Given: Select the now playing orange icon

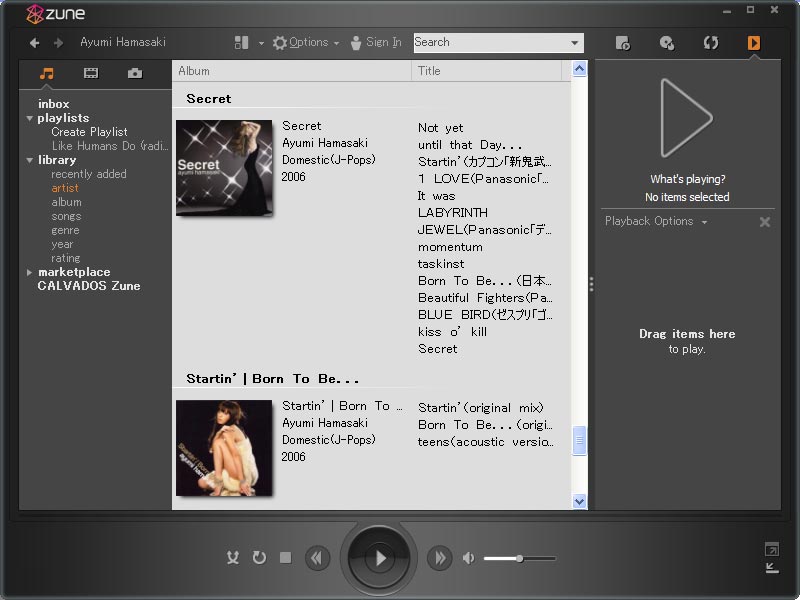Looking at the screenshot, I should click(754, 43).
